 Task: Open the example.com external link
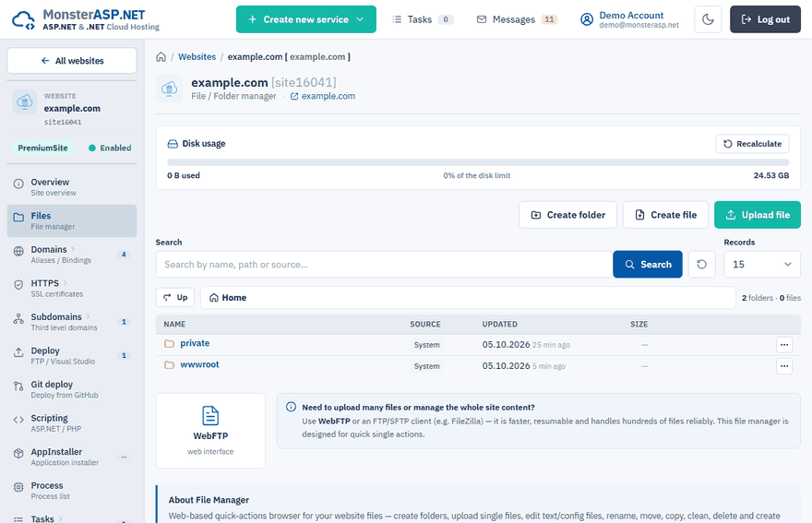point(323,96)
